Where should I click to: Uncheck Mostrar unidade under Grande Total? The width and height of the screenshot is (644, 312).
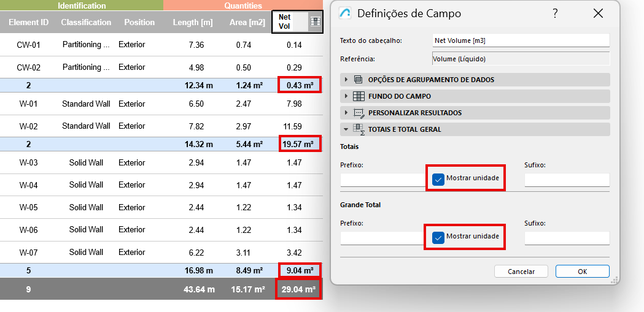coord(438,237)
